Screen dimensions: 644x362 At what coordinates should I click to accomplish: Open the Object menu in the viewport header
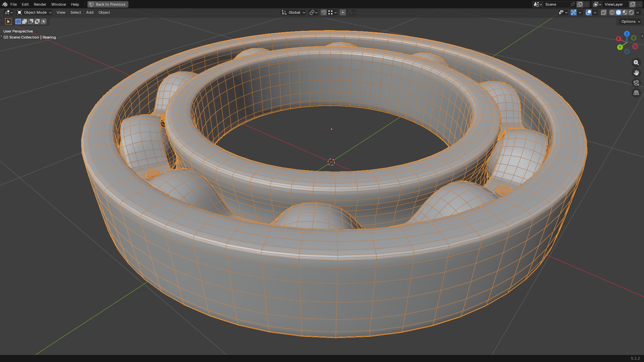click(x=104, y=12)
